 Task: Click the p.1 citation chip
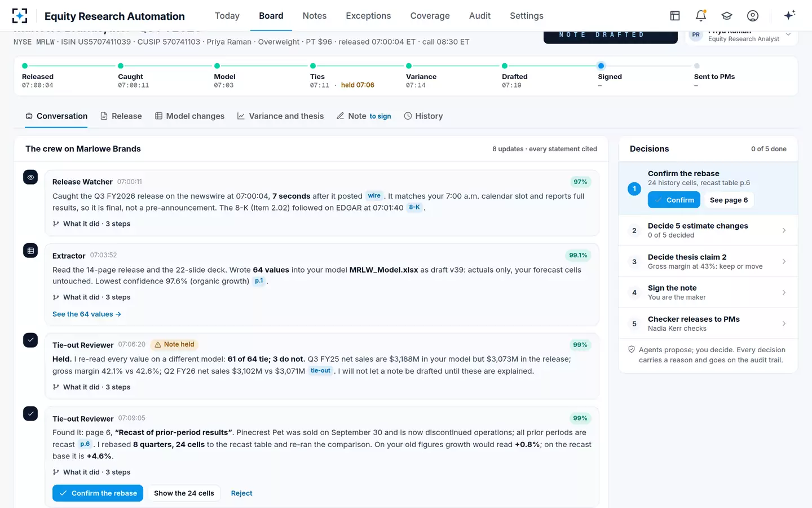pos(259,281)
